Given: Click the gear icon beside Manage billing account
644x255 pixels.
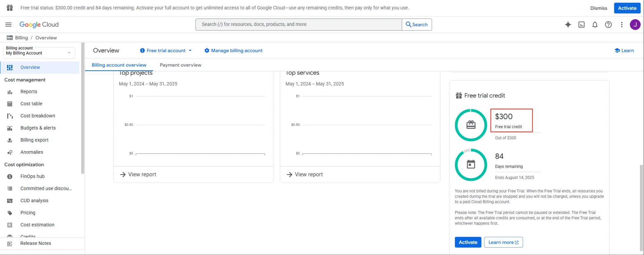Looking at the screenshot, I should coord(207,50).
